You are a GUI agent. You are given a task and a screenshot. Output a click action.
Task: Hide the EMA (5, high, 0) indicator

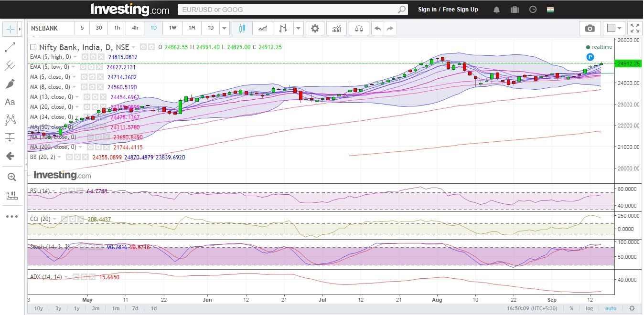pyautogui.click(x=84, y=57)
